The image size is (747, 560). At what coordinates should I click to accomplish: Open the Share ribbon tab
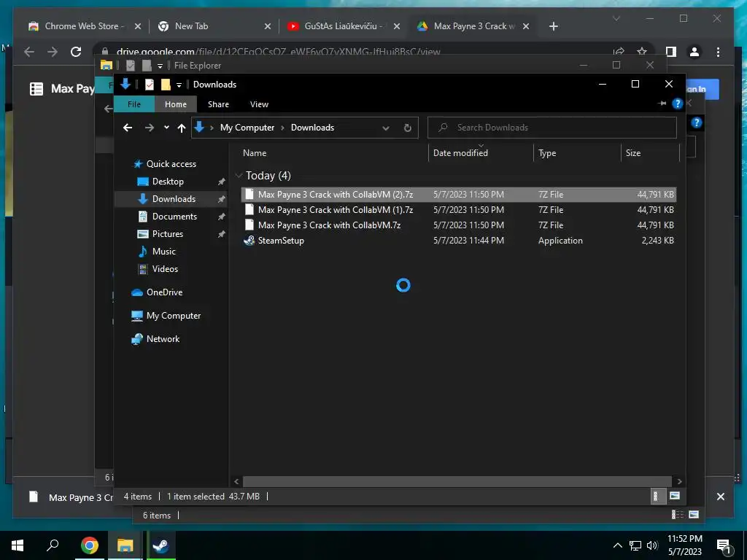(218, 104)
